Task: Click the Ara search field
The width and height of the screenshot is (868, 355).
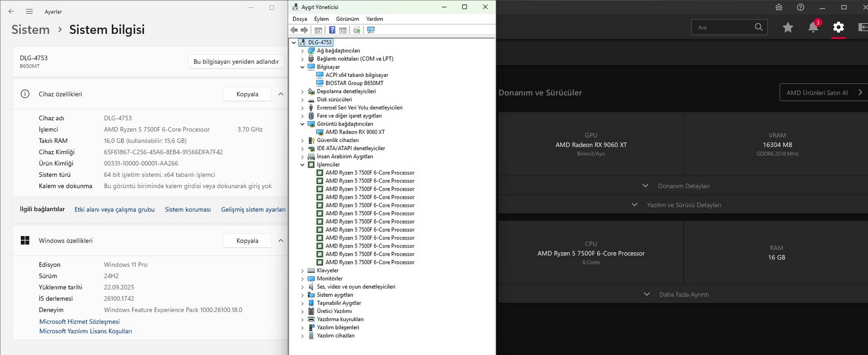Action: (x=723, y=27)
